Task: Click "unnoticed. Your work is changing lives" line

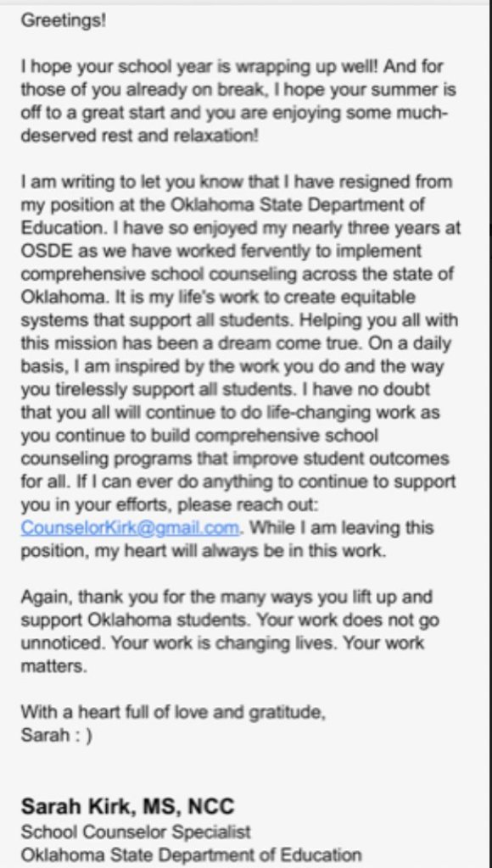Action: pyautogui.click(x=221, y=643)
